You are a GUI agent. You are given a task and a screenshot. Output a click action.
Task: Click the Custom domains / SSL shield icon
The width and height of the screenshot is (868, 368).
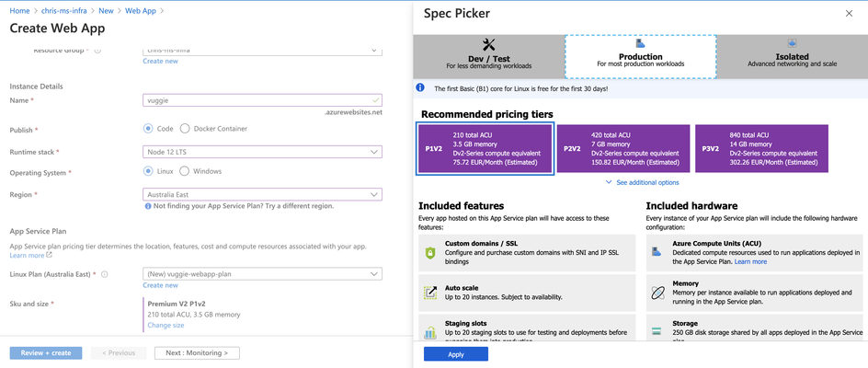tap(430, 253)
